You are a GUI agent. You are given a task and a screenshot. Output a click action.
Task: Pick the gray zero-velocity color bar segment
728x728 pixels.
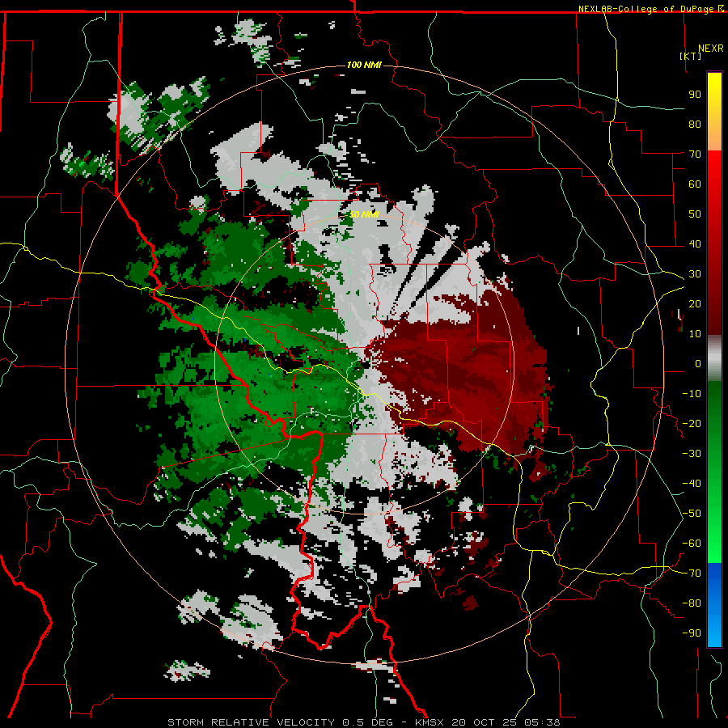click(714, 359)
